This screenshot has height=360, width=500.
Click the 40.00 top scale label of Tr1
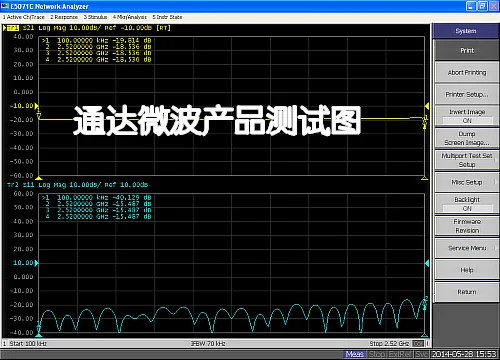click(23, 37)
